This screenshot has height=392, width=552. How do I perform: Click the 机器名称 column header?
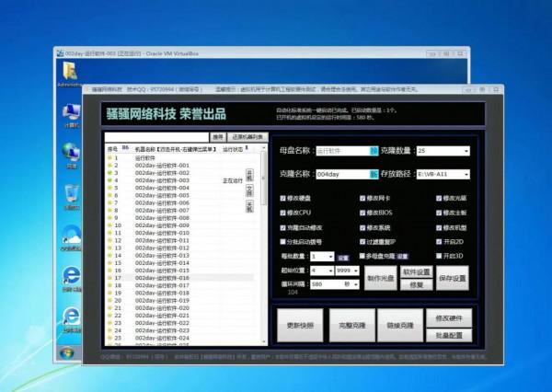point(173,149)
